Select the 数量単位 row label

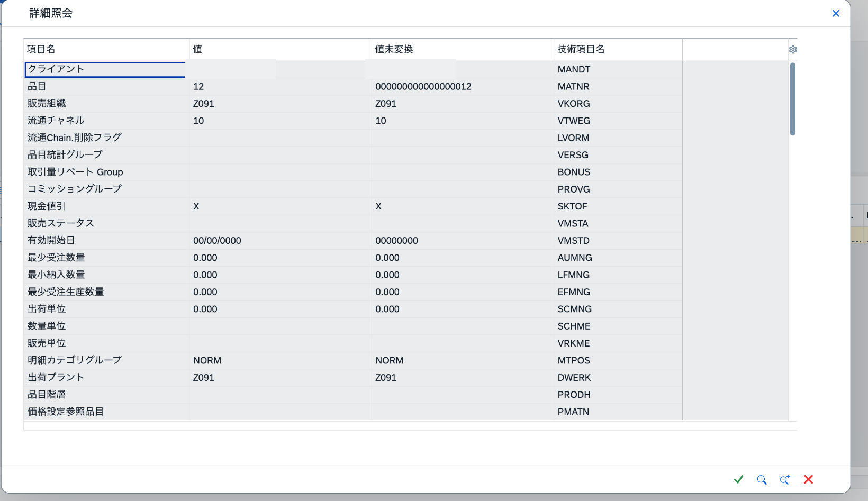pos(47,326)
